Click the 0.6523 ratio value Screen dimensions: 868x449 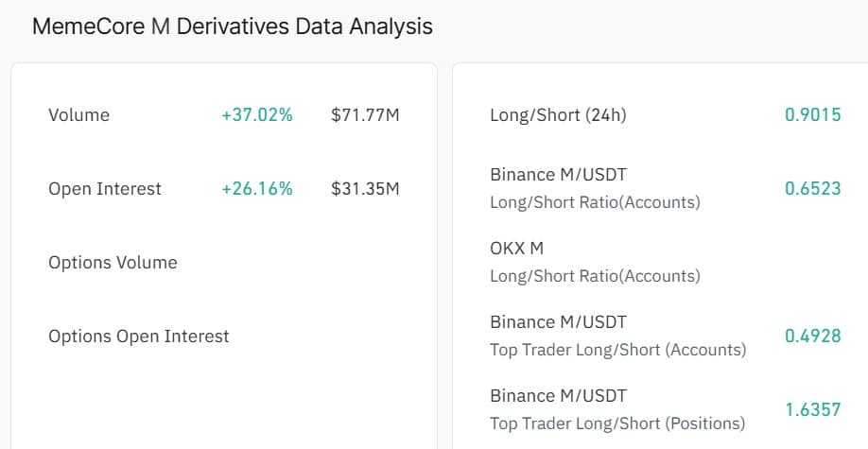pyautogui.click(x=812, y=189)
